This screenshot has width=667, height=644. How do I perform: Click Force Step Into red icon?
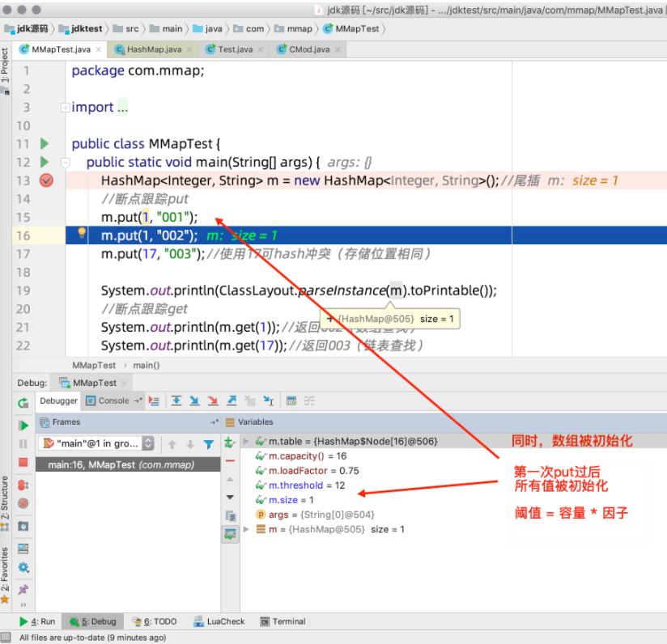(213, 400)
